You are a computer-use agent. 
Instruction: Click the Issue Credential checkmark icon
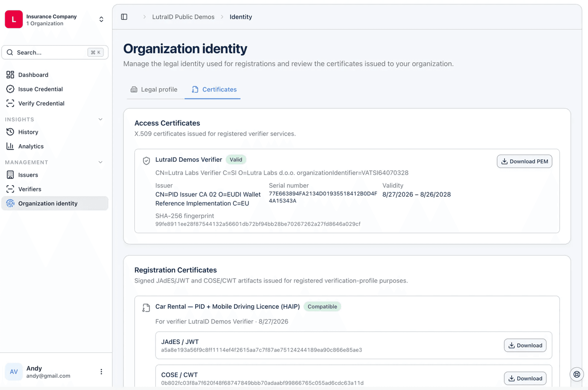point(10,89)
